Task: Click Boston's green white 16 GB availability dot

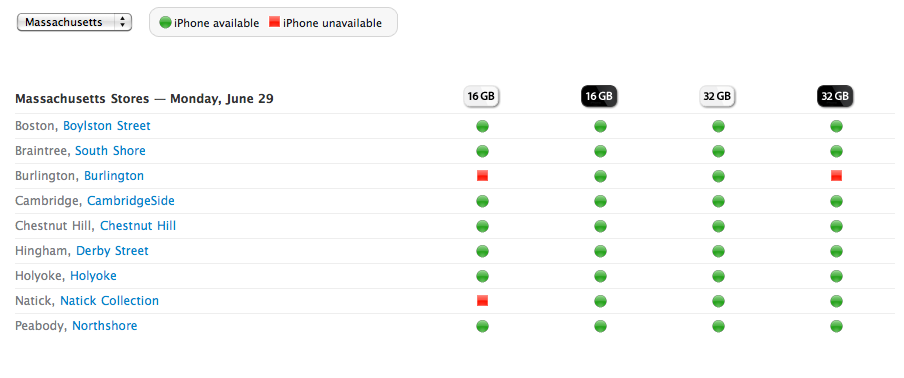Action: (483, 126)
